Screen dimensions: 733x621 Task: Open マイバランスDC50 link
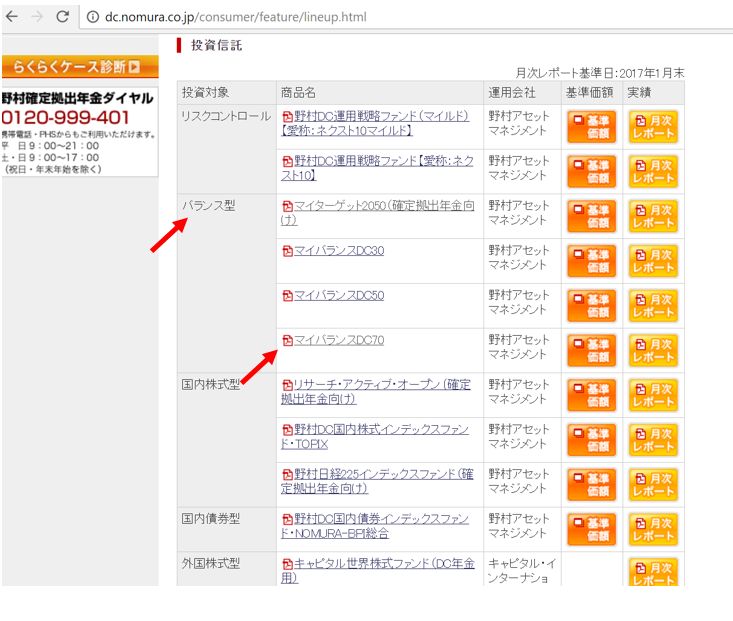[333, 296]
